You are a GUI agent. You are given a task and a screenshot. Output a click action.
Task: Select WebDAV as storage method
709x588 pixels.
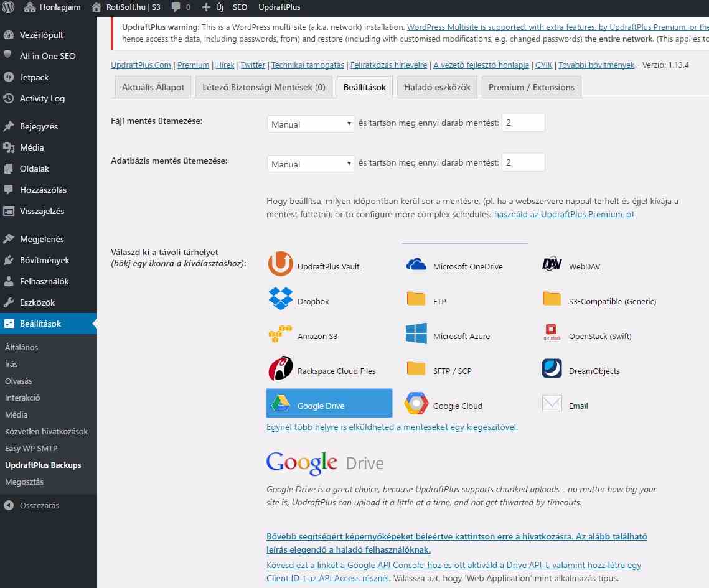pyautogui.click(x=551, y=263)
